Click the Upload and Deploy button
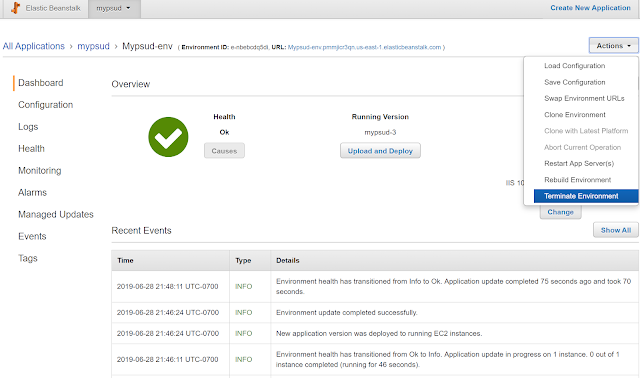Image resolution: width=640 pixels, height=378 pixels. (x=380, y=151)
